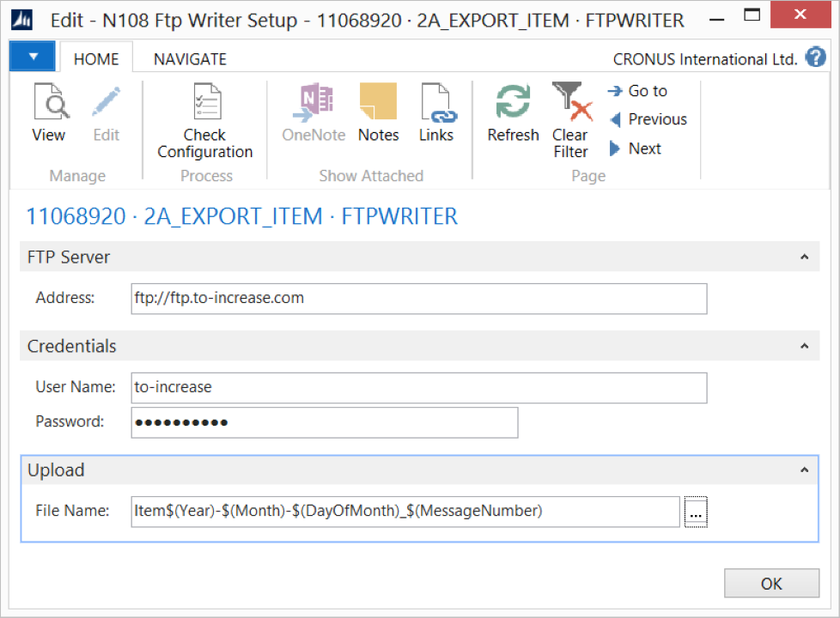Refresh the page with Refresh icon
This screenshot has width=840, height=618.
(x=513, y=101)
